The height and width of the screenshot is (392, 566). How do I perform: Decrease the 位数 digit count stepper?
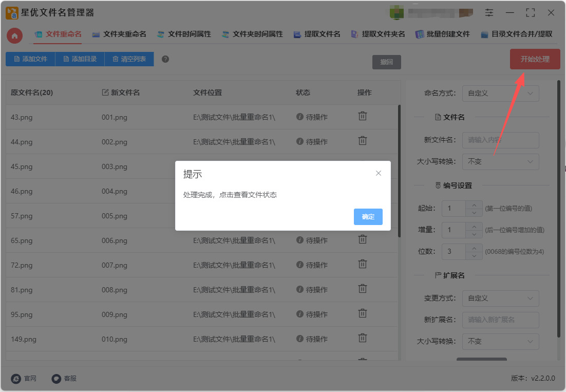pos(474,255)
